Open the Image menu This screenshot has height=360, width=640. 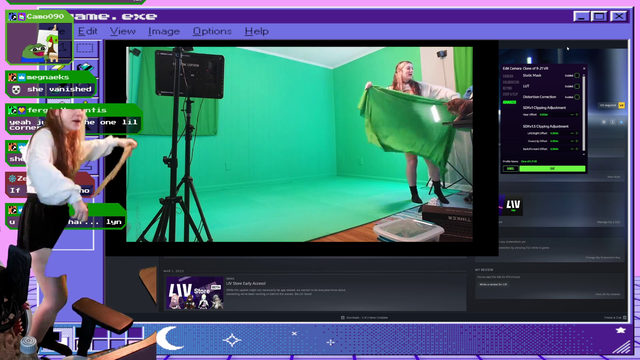[164, 31]
